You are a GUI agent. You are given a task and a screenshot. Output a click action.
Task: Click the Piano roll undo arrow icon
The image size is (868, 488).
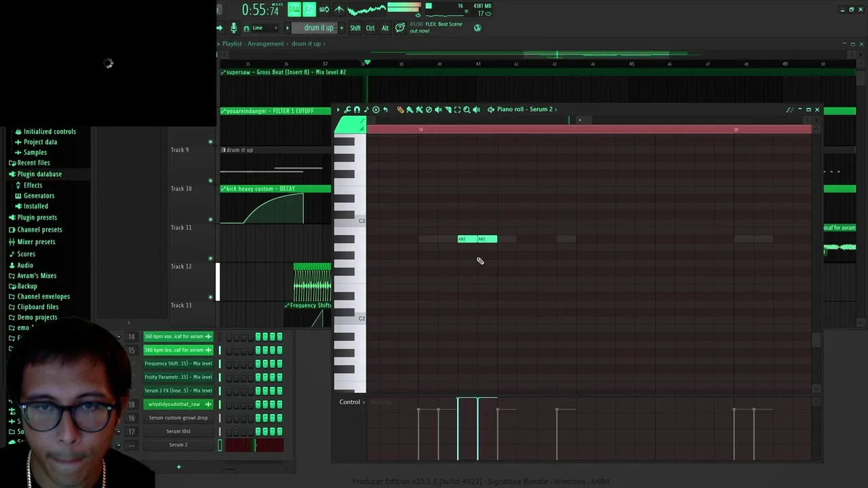point(385,109)
